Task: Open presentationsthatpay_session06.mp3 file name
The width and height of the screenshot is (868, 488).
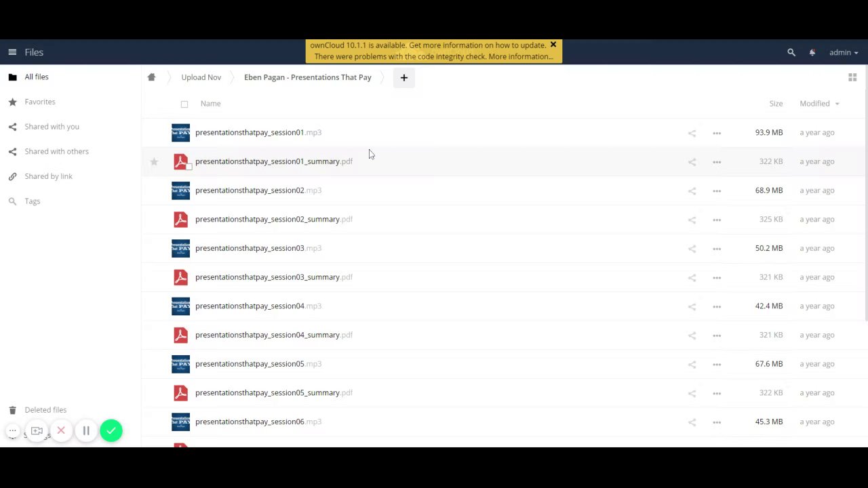Action: tap(258, 422)
